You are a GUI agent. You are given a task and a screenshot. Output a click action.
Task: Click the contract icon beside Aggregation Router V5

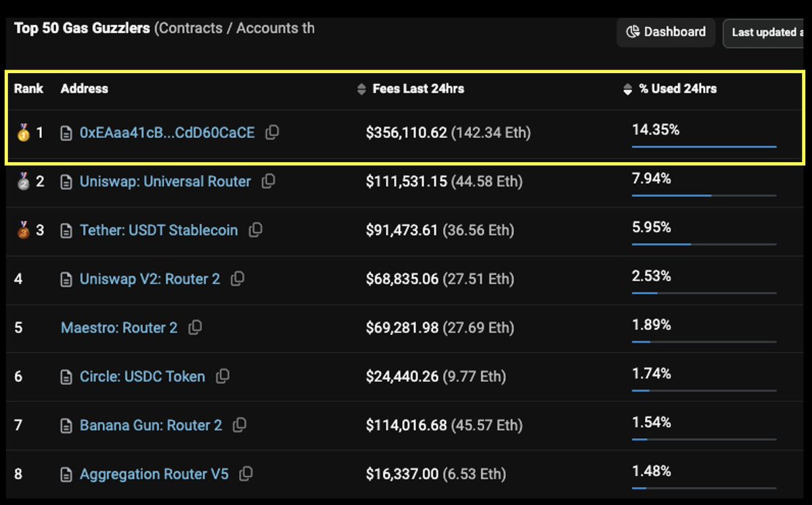(66, 474)
